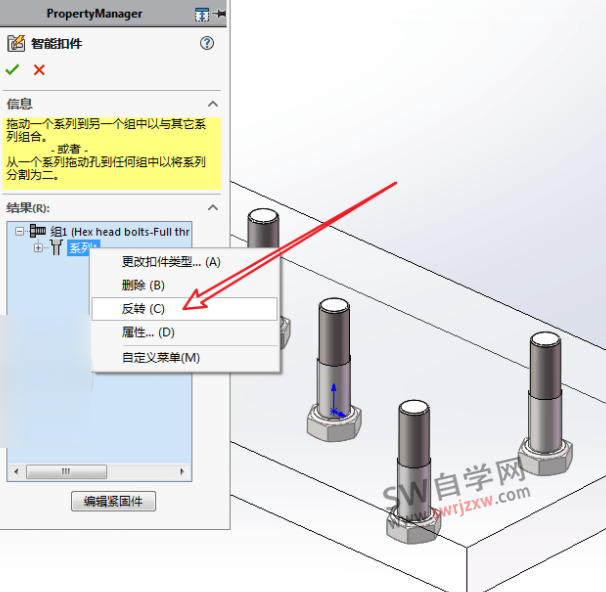The image size is (606, 592).
Task: Click the 结果(R): section label
Action: (x=28, y=208)
